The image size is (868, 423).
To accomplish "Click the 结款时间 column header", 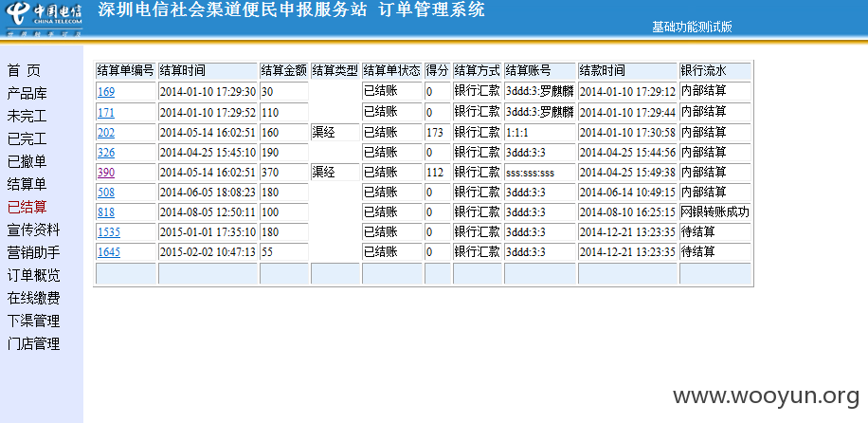I will pyautogui.click(x=627, y=70).
